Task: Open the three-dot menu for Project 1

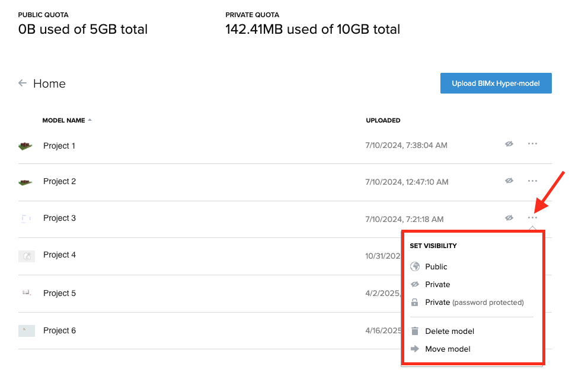Action: click(x=532, y=144)
